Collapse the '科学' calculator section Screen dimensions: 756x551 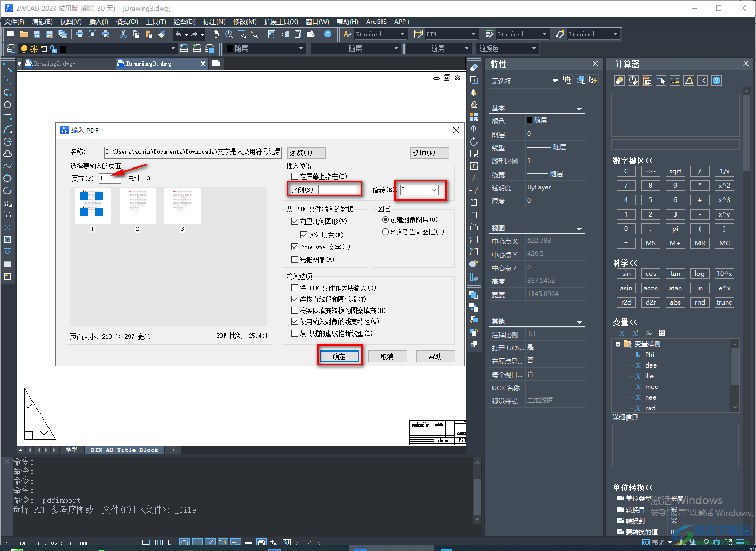tap(625, 263)
